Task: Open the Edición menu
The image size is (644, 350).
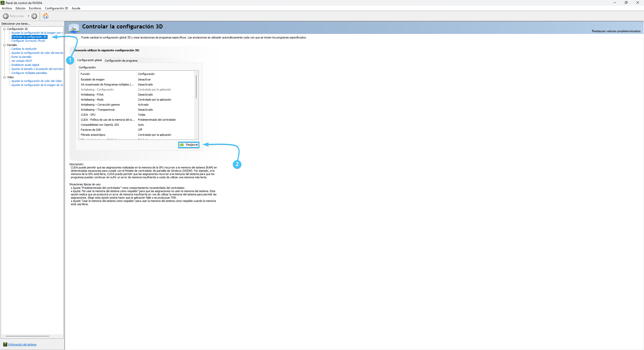Action: (x=20, y=8)
